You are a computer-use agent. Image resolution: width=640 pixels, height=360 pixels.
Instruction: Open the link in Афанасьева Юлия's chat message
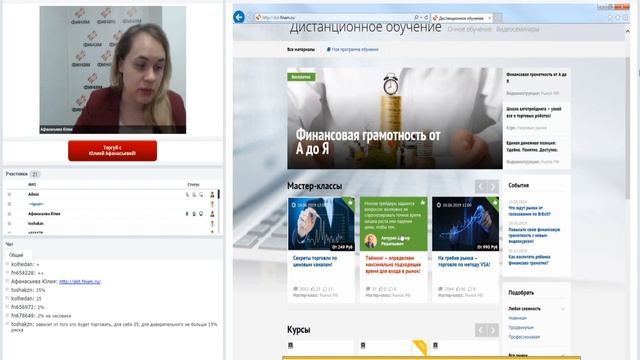tap(80, 282)
